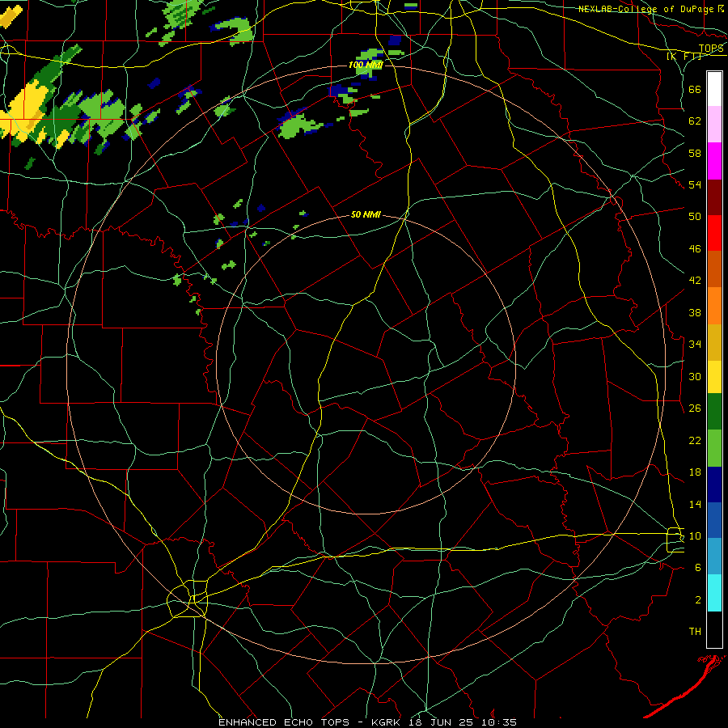Screen dimensions: 728x728
Task: Click the legend value 50
Action: (695, 216)
